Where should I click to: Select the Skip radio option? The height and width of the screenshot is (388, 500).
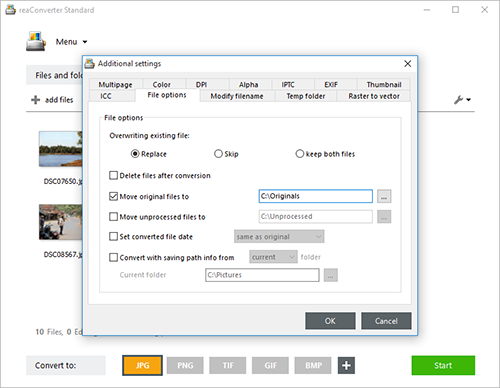[218, 154]
